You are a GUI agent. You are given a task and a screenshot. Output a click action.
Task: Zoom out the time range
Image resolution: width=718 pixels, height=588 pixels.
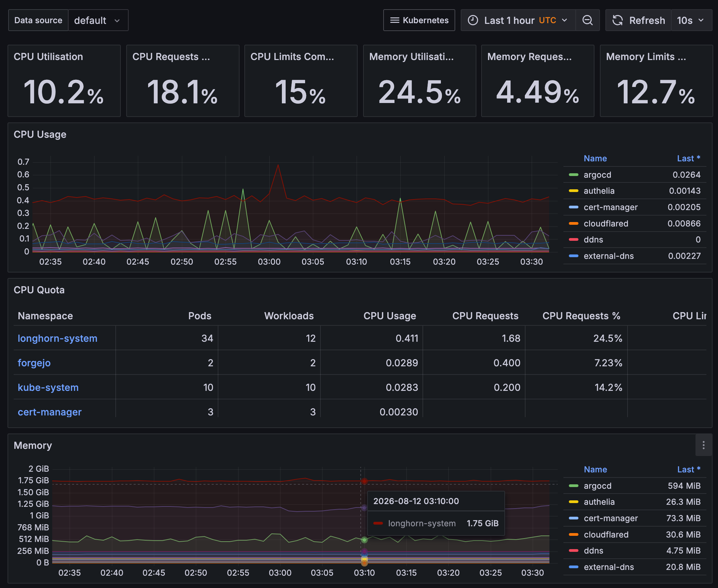(x=587, y=20)
